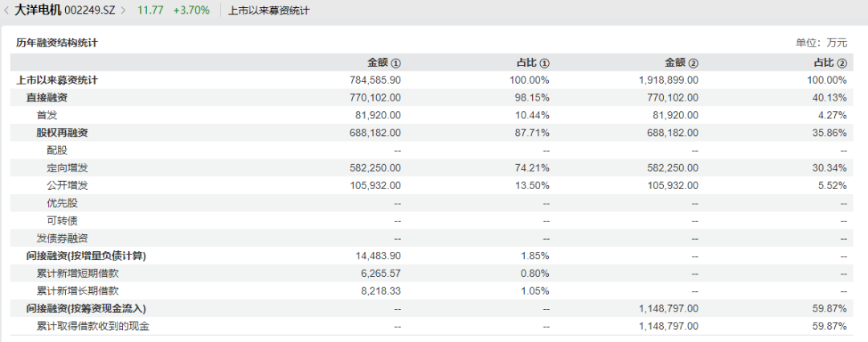868x342 pixels.
Task: Click the circled 1 beside first 金额
Action: point(395,63)
